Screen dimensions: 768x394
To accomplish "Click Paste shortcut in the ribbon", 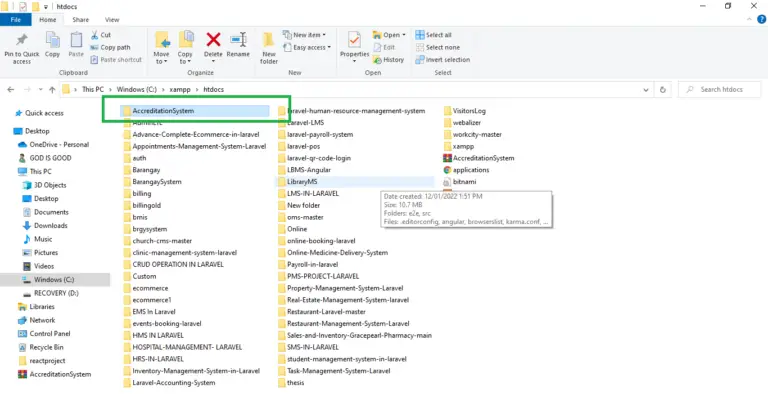I will (x=116, y=60).
